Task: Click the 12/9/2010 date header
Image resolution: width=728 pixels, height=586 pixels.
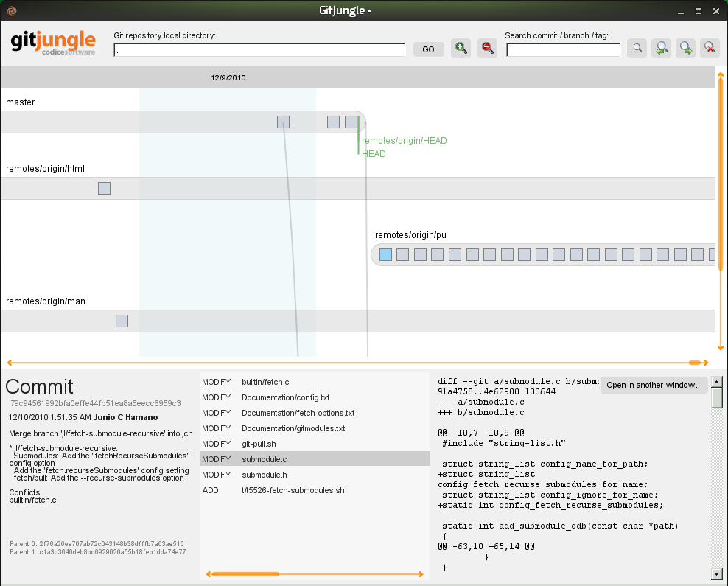Action: pyautogui.click(x=228, y=77)
